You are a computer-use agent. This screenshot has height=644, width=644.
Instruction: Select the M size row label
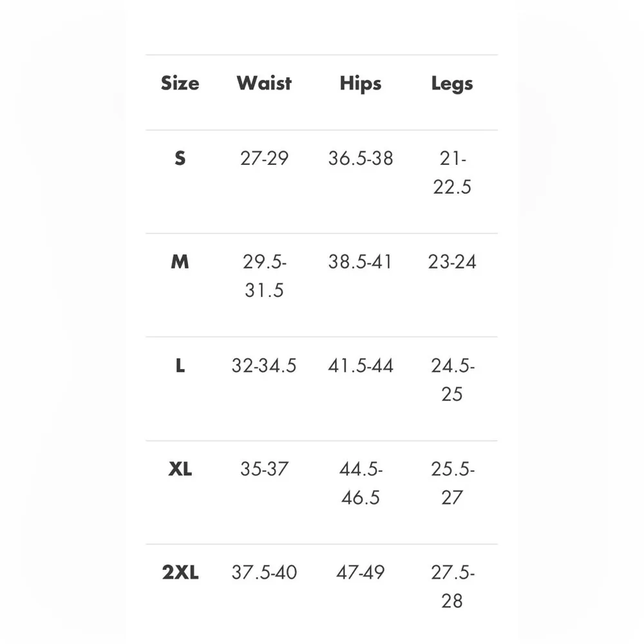(180, 263)
